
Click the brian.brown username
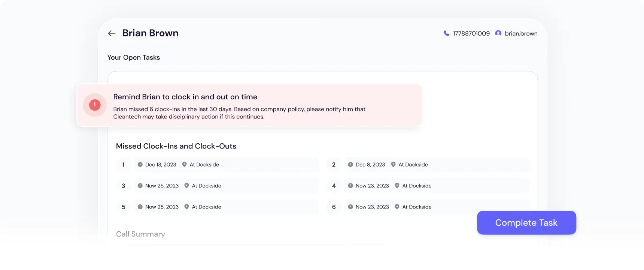click(521, 33)
